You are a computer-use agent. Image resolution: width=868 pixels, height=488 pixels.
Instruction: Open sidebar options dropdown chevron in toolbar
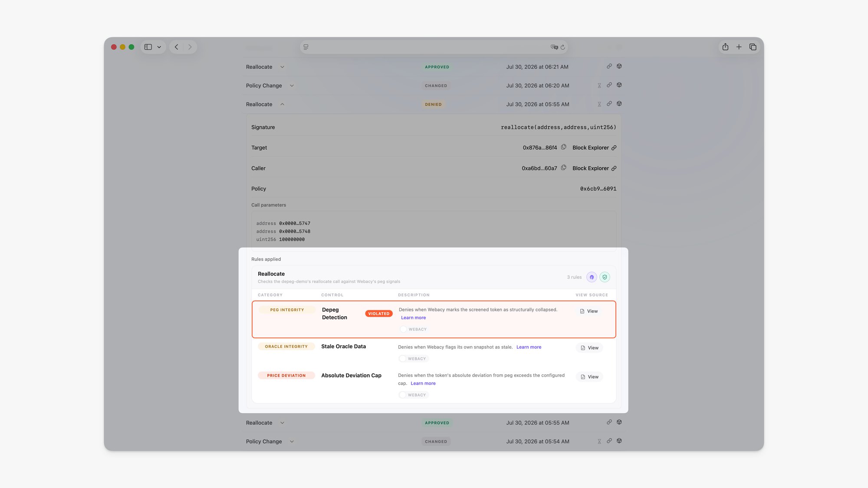pos(159,47)
